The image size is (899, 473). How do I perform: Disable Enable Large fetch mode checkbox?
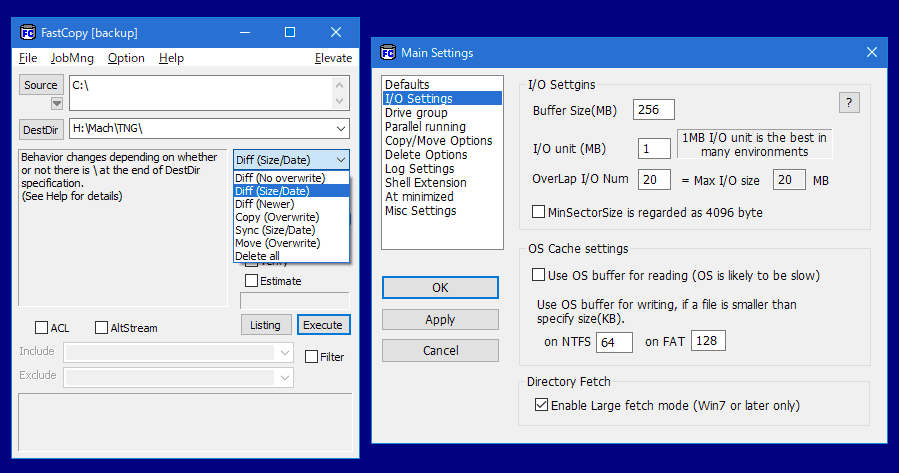pos(542,405)
